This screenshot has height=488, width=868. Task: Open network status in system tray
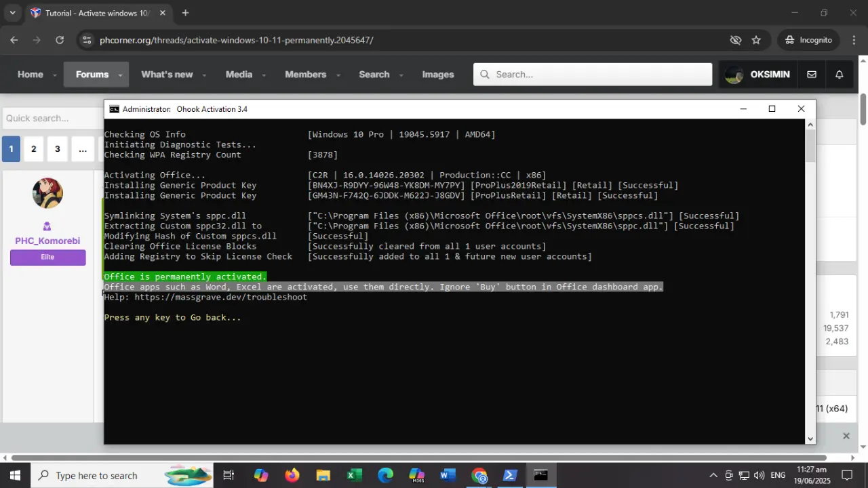click(x=744, y=475)
